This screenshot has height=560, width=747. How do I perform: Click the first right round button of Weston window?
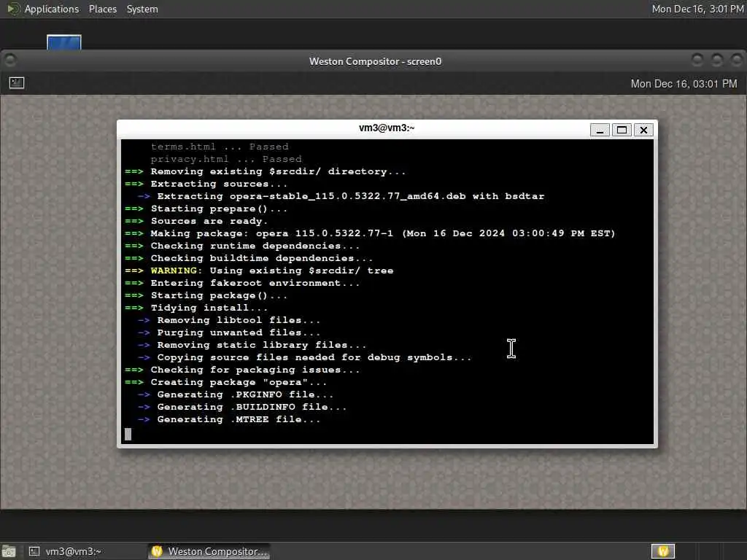697,60
